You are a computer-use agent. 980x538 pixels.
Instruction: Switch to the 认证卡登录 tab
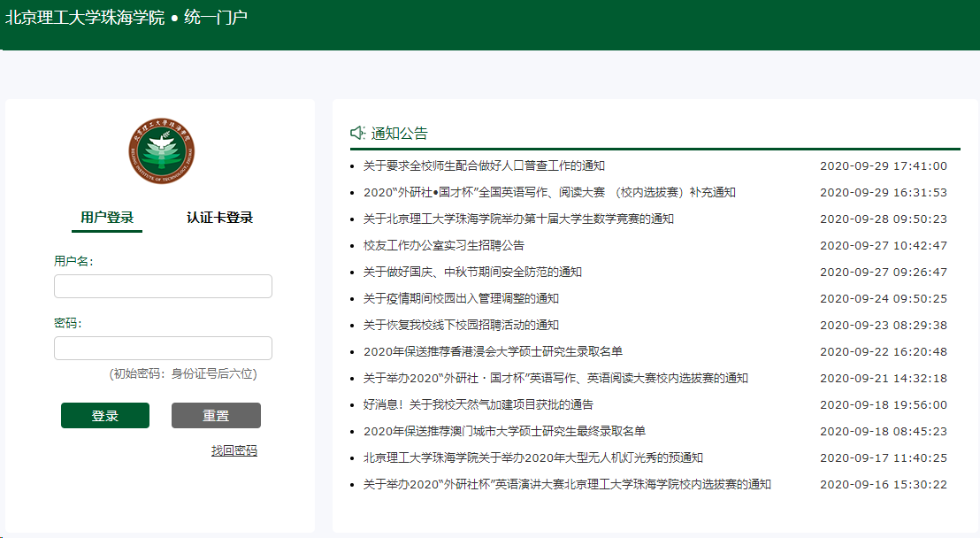(219, 218)
